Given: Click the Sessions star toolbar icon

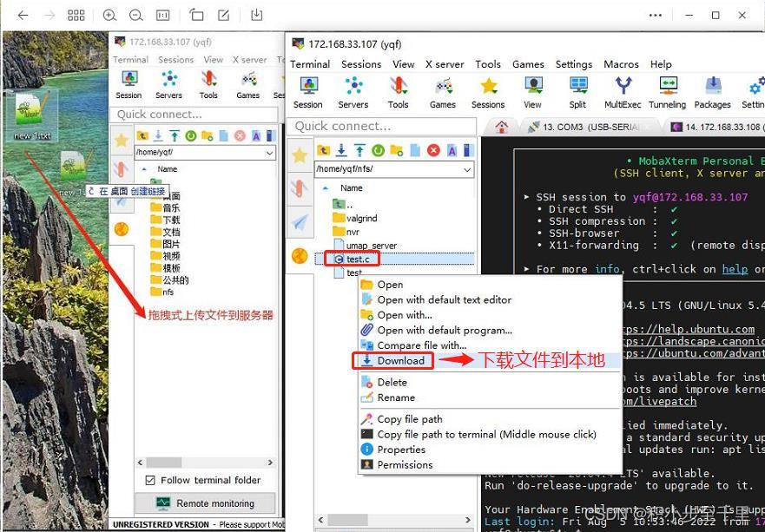Looking at the screenshot, I should click(x=488, y=92).
